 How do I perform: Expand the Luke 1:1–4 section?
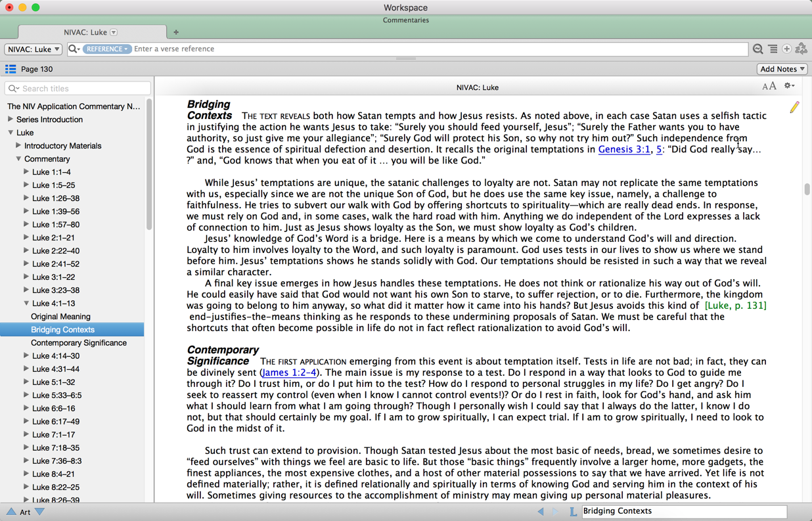(26, 172)
